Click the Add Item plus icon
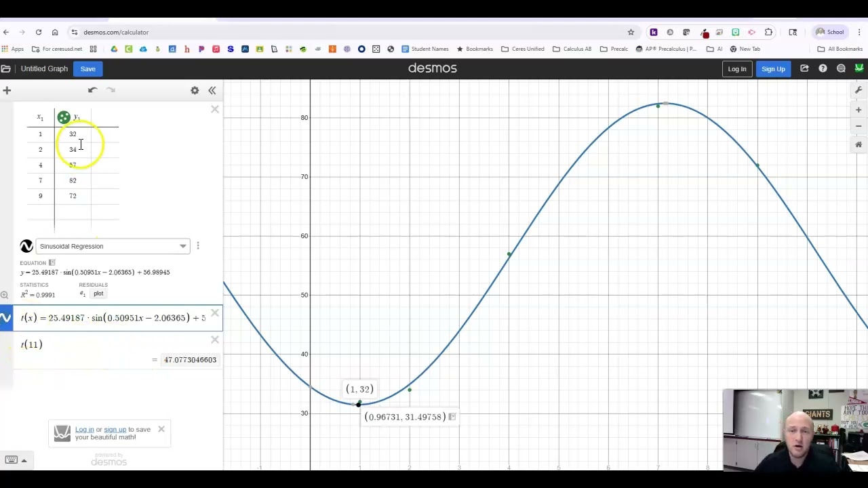Image resolution: width=868 pixels, height=488 pixels. (x=7, y=90)
